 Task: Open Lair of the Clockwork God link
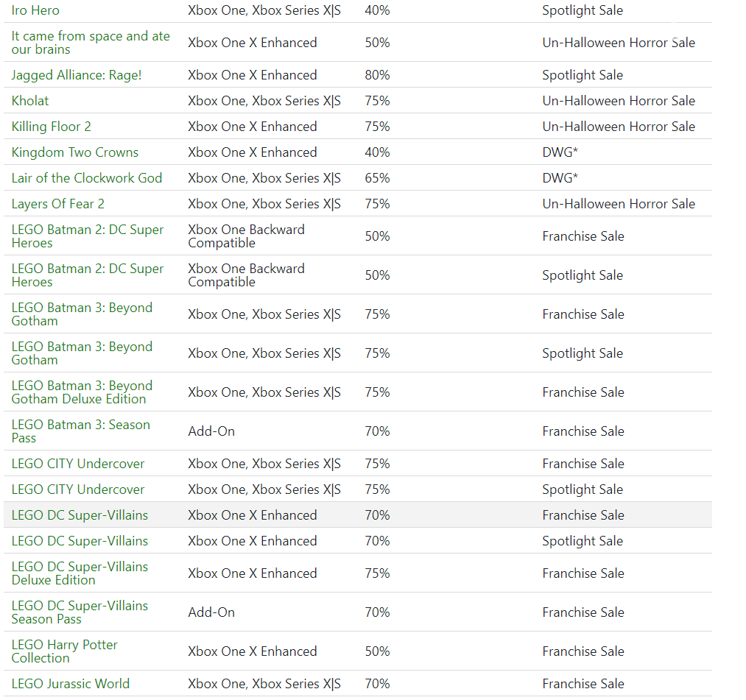pos(87,178)
